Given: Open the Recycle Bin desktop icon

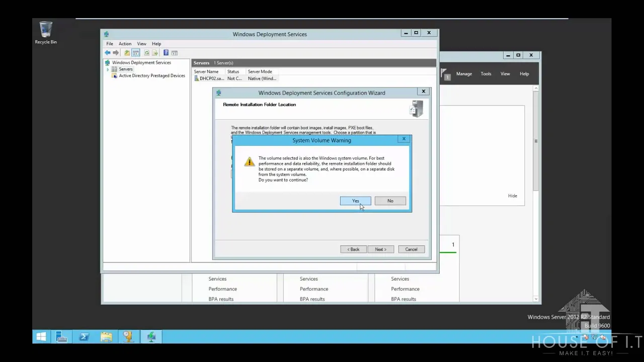Looking at the screenshot, I should click(46, 33).
